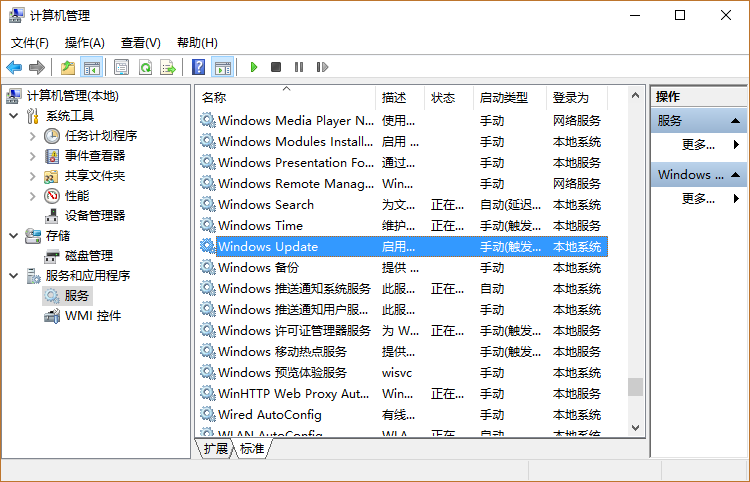Screen dimensions: 750x482
Task: Click the services list scroll up arrow
Action: pyautogui.click(x=635, y=96)
